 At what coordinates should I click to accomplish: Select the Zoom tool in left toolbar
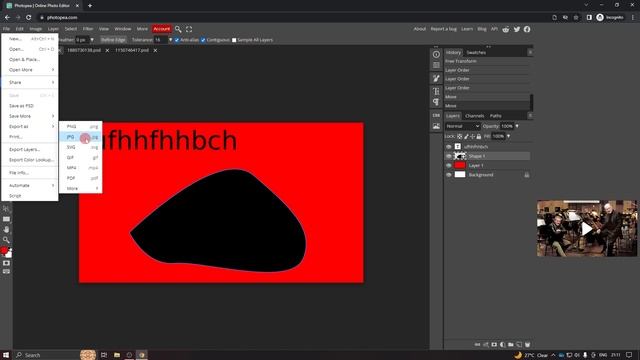click(6, 240)
